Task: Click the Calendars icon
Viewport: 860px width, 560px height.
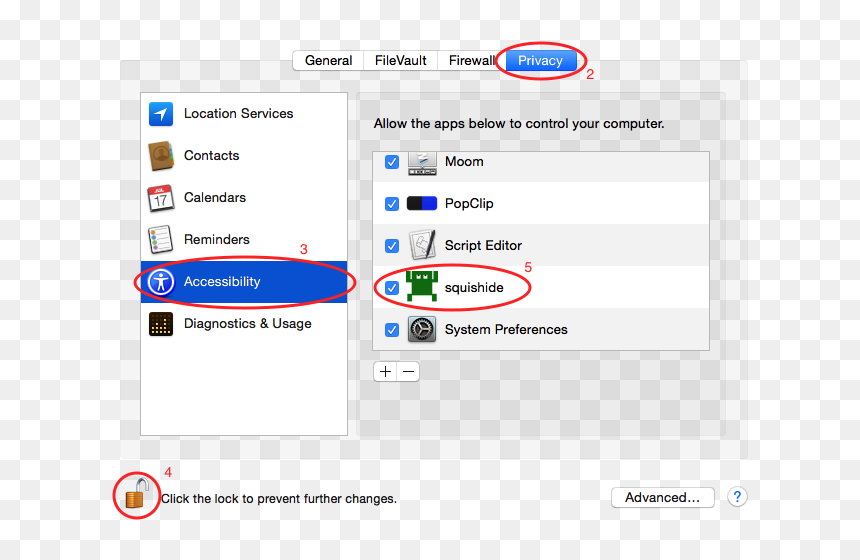Action: tap(161, 198)
